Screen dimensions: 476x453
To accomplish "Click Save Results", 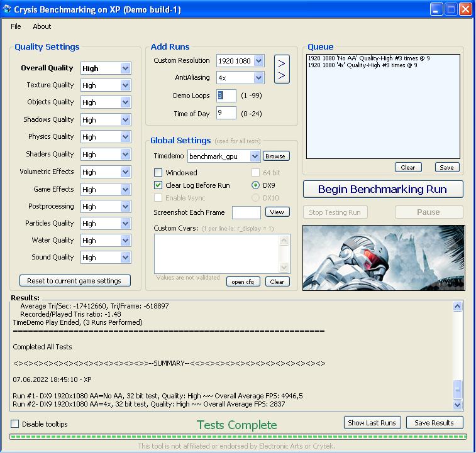I will point(434,422).
